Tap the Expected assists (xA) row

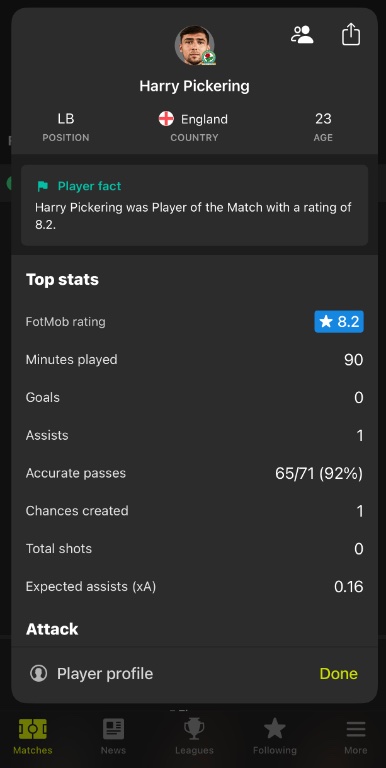click(194, 586)
